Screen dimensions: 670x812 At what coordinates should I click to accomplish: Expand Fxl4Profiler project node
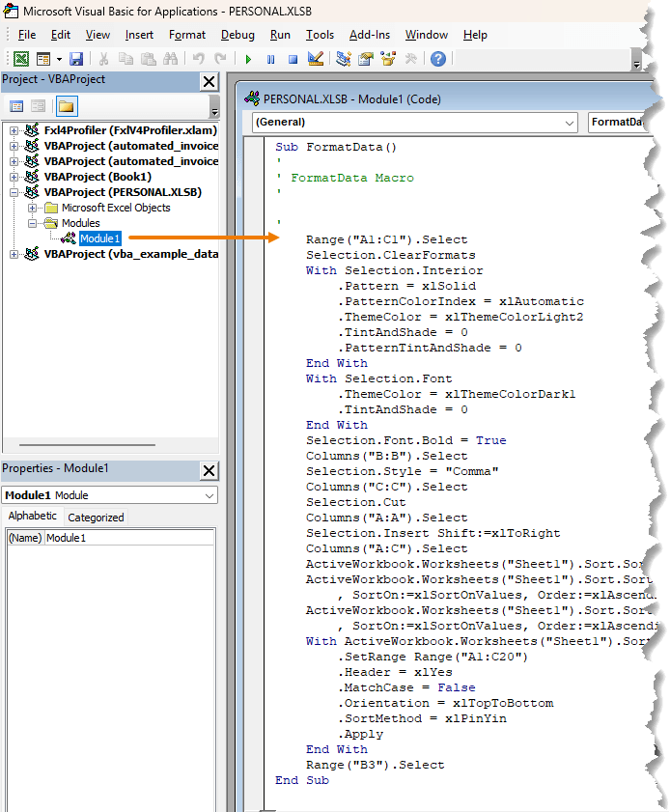14,130
